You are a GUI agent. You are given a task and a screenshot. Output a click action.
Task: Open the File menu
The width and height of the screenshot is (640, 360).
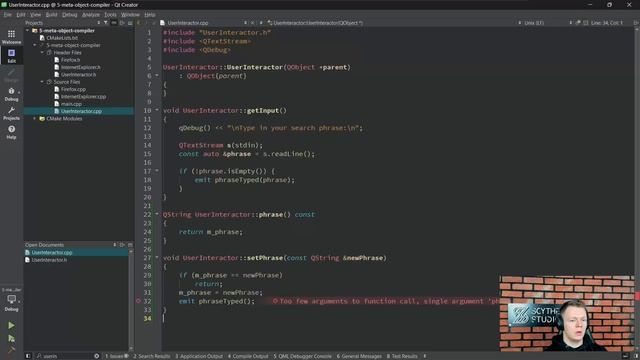click(8, 15)
